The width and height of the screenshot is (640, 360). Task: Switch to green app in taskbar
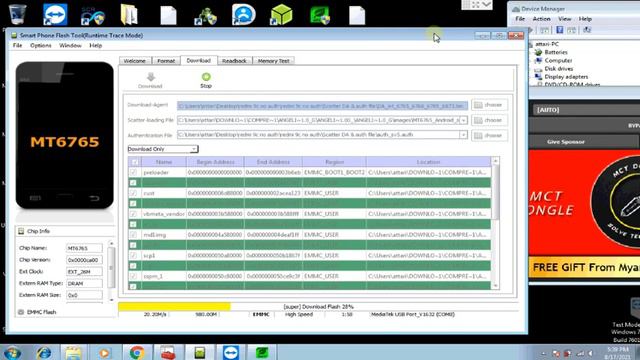pyautogui.click(x=262, y=352)
